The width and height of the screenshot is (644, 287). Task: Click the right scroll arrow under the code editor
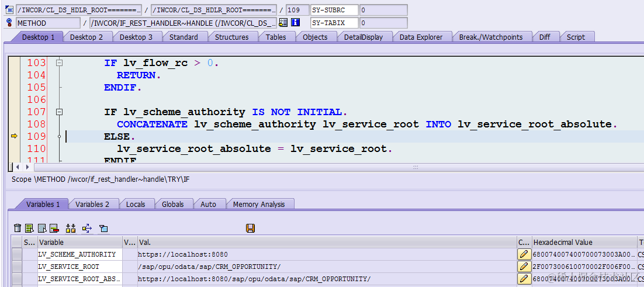[x=27, y=167]
